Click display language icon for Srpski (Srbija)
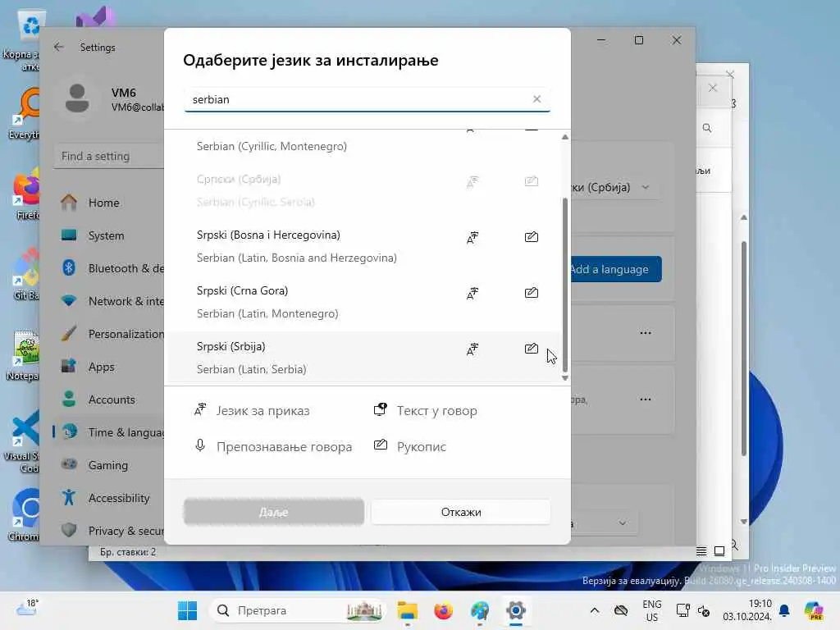Viewport: 840px width, 630px height. 472,349
